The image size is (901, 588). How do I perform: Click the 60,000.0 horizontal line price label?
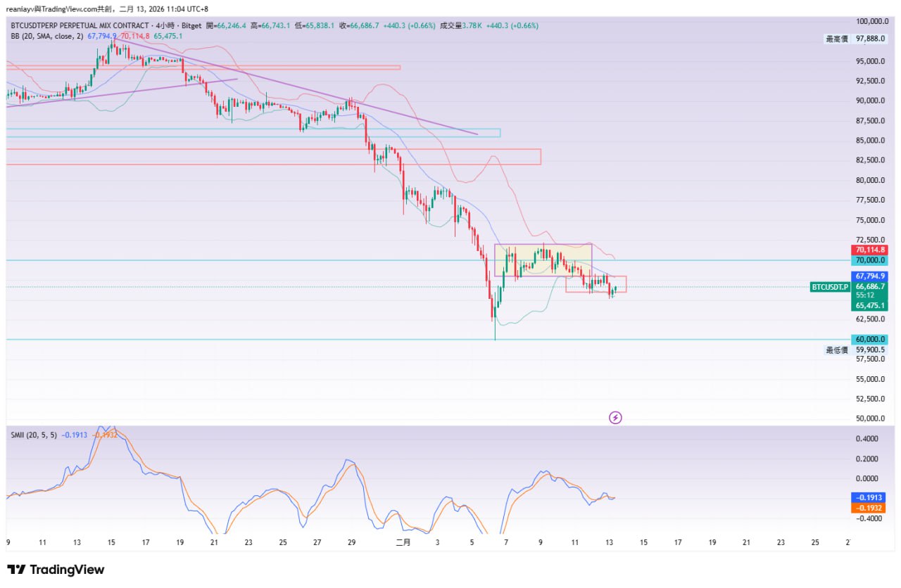pyautogui.click(x=871, y=339)
